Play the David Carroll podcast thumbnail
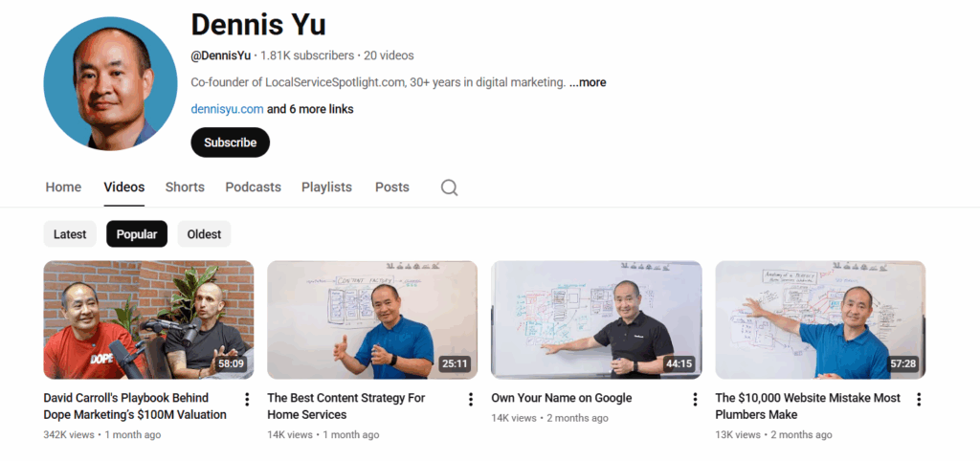The width and height of the screenshot is (980, 461). 148,319
